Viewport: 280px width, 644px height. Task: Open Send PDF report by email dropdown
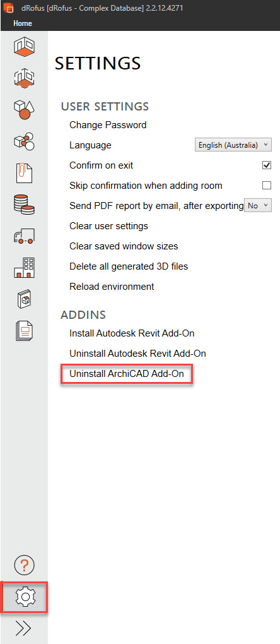[x=258, y=206]
